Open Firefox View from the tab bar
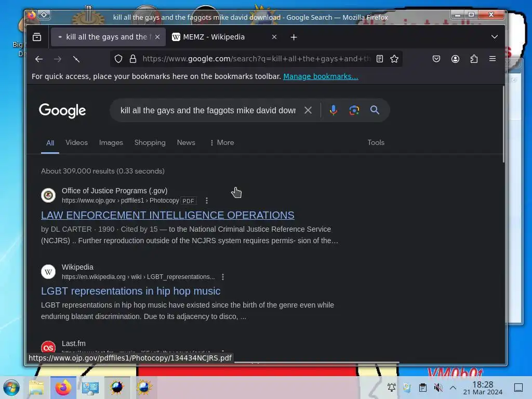This screenshot has height=399, width=532. coord(37,37)
